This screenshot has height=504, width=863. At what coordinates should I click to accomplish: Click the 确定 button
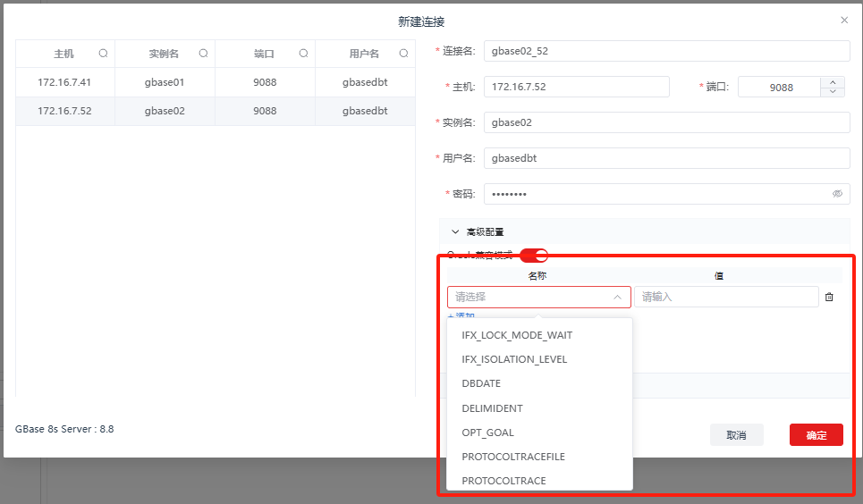coord(816,435)
